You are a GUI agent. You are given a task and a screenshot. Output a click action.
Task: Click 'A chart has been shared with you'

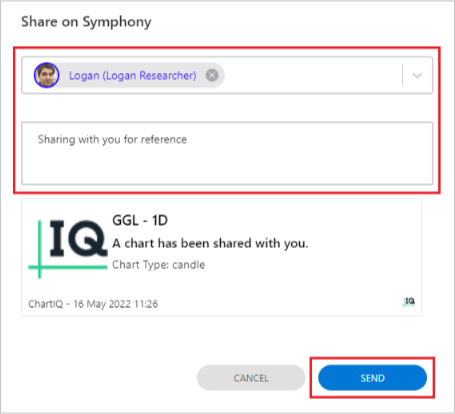coord(210,243)
